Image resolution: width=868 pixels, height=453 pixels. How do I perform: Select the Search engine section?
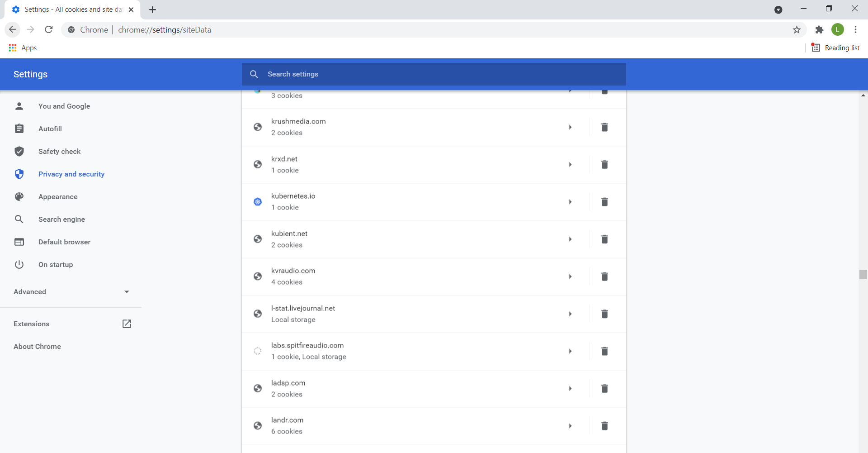point(61,219)
